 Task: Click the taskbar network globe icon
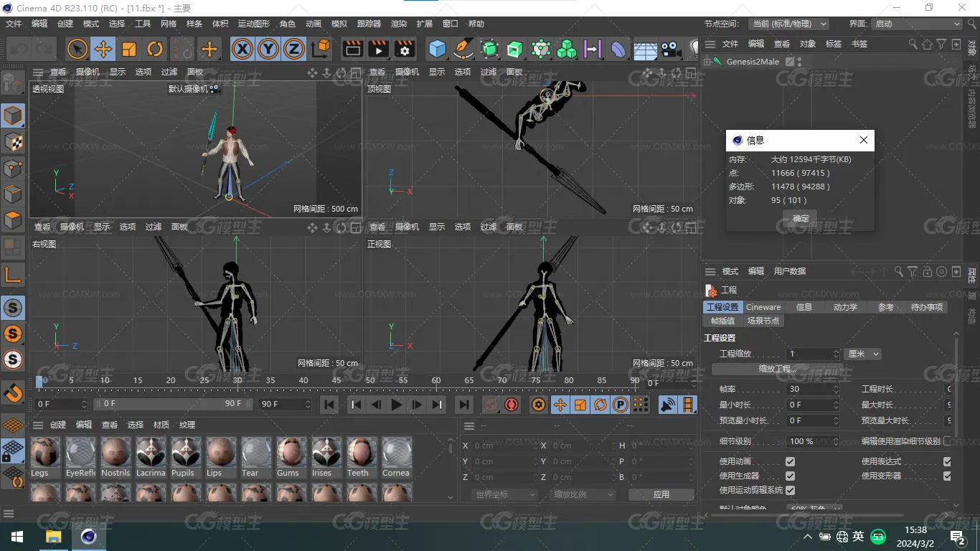click(842, 537)
